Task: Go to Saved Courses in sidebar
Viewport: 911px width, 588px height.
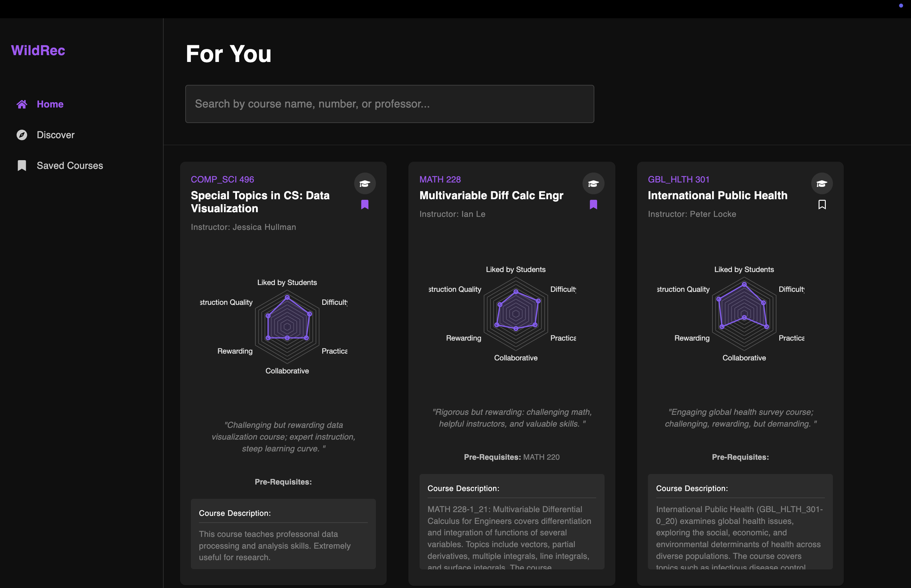Action: coord(69,165)
